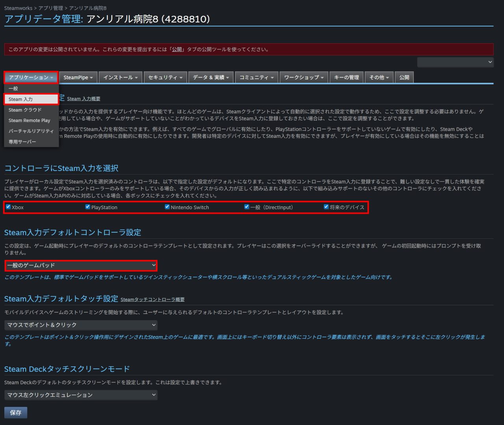Open the Steamタッチコントローラ概要 link
Screen dimensions: 504x425
click(x=152, y=300)
